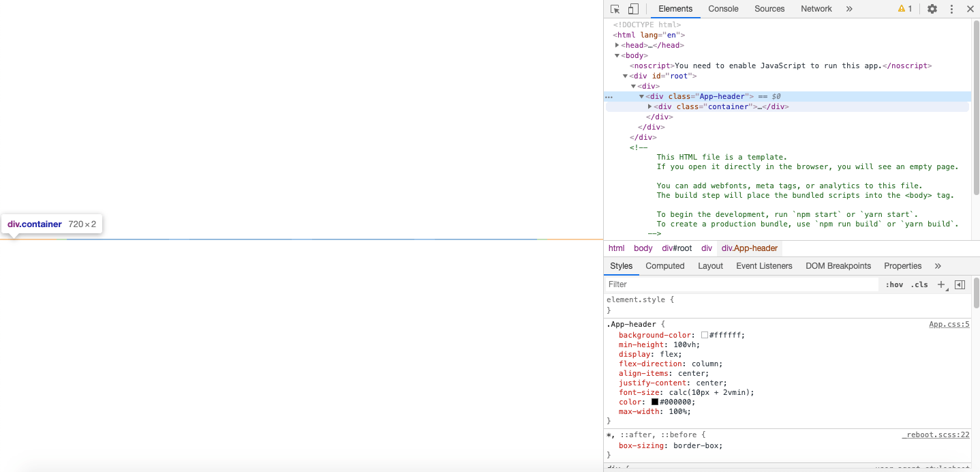Switch to the Styles pane tab
980x472 pixels.
pos(621,266)
